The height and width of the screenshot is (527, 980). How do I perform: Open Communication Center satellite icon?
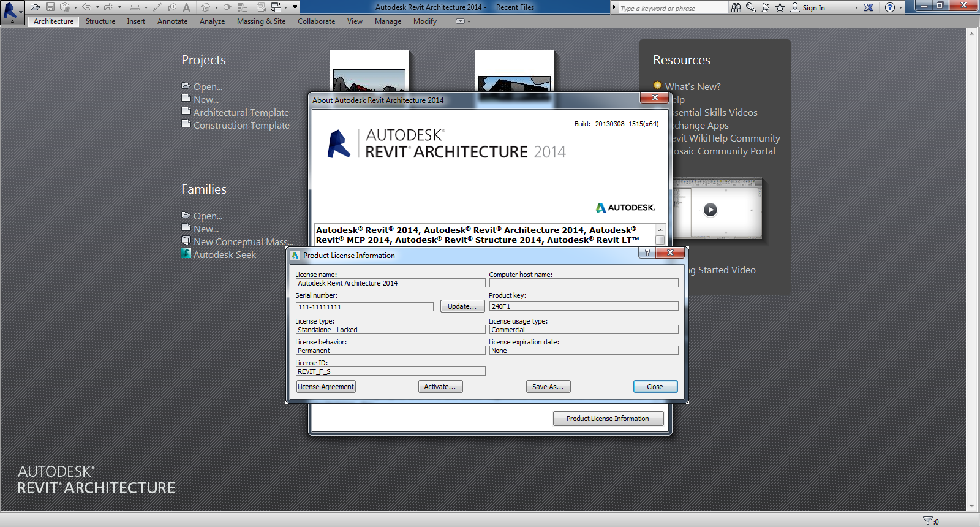766,7
